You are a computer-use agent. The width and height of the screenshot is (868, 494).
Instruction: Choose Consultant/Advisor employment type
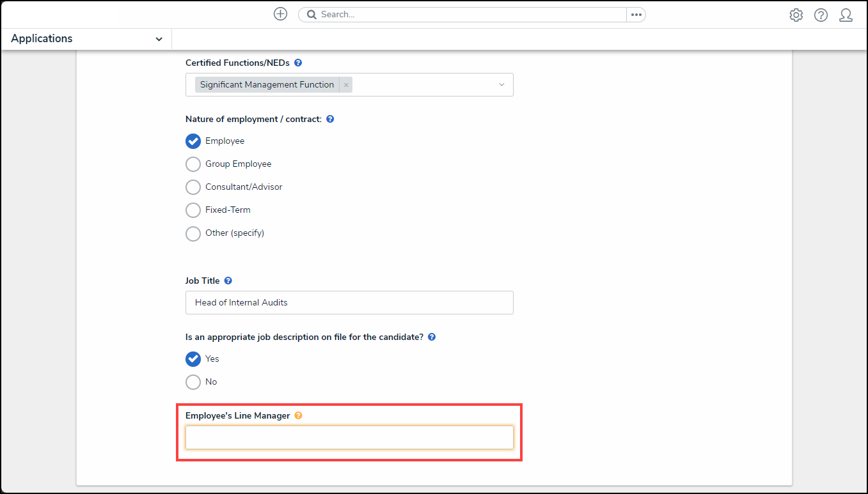point(193,187)
